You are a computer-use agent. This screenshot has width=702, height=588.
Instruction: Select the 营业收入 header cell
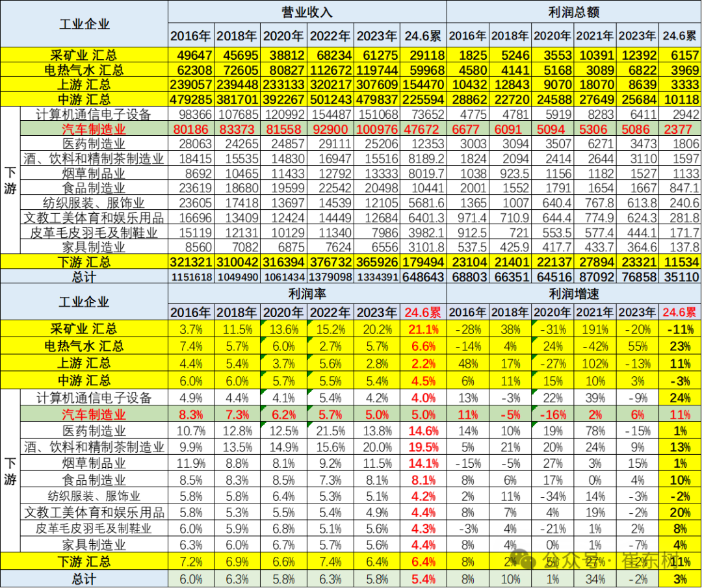point(307,12)
